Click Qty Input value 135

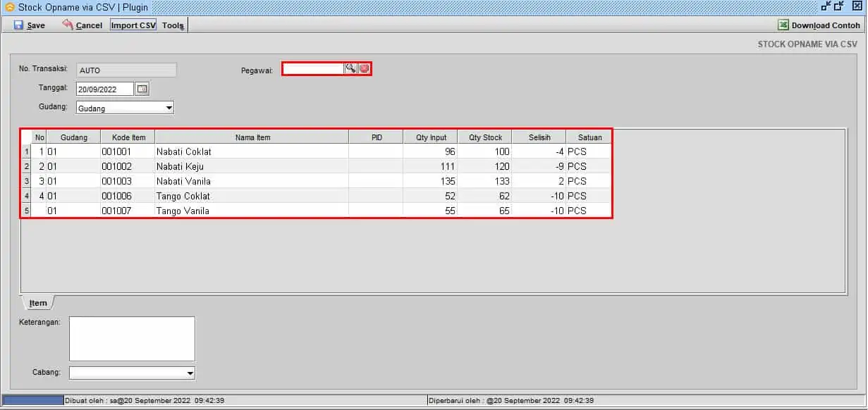point(431,181)
